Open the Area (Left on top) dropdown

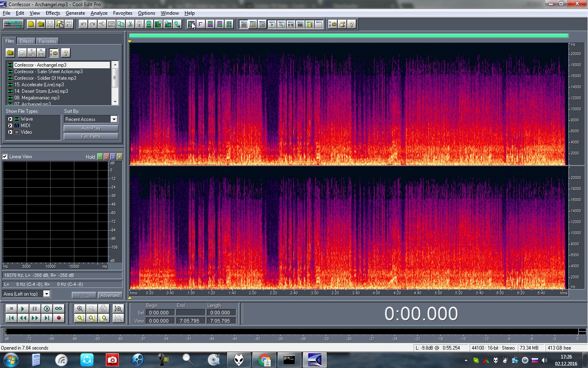click(47, 294)
